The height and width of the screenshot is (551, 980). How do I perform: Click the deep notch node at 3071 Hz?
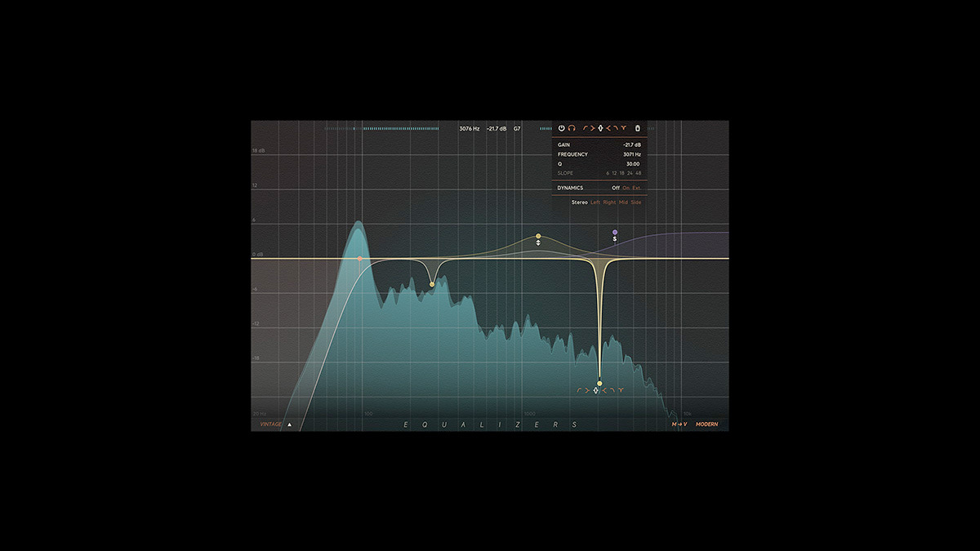tap(599, 383)
